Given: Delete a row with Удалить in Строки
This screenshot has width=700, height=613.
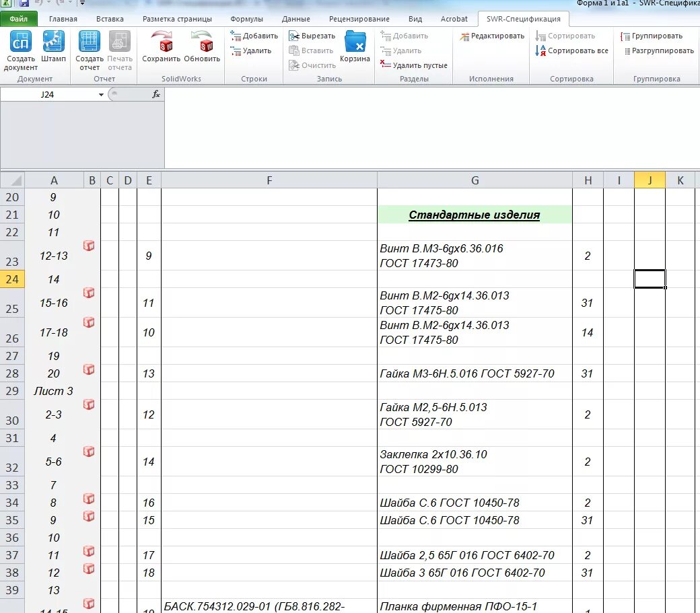Looking at the screenshot, I should (251, 50).
